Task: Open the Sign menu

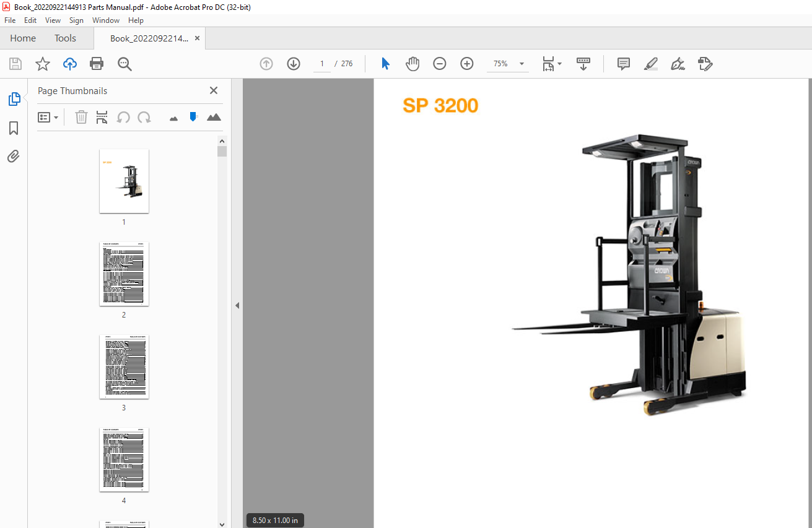Action: click(x=76, y=20)
